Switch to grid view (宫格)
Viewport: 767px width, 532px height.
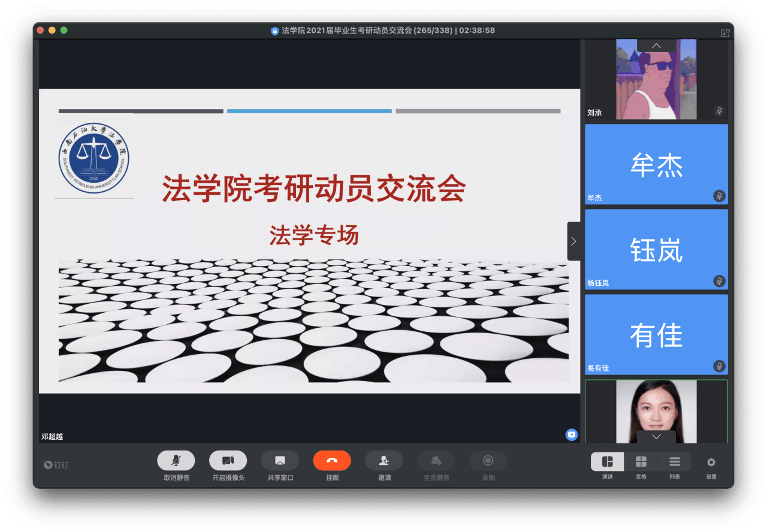point(641,462)
